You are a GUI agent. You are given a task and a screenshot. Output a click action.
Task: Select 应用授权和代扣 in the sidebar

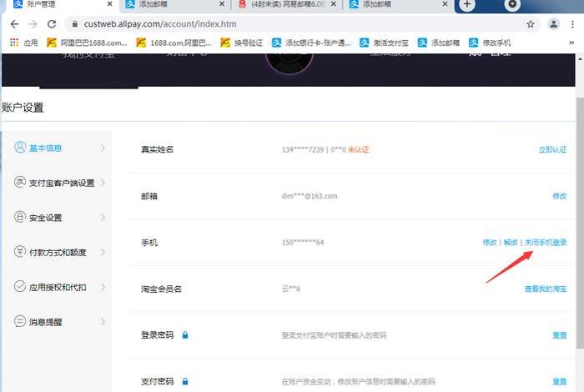click(59, 288)
